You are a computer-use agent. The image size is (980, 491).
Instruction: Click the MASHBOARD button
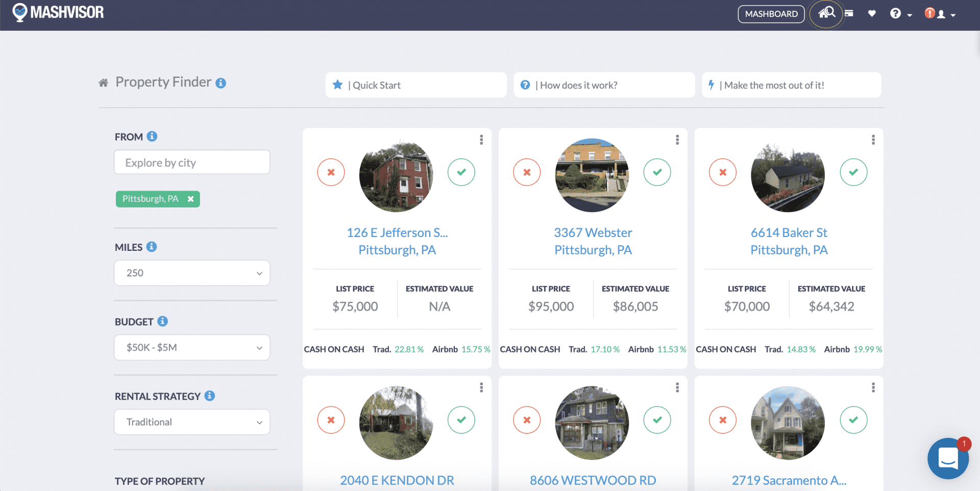[771, 14]
